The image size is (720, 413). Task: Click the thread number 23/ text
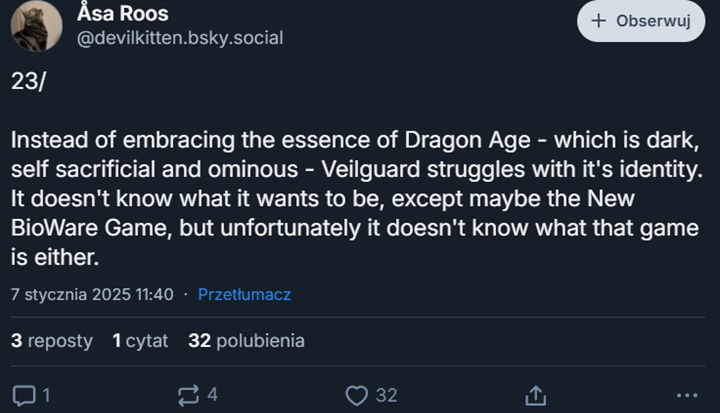28,83
